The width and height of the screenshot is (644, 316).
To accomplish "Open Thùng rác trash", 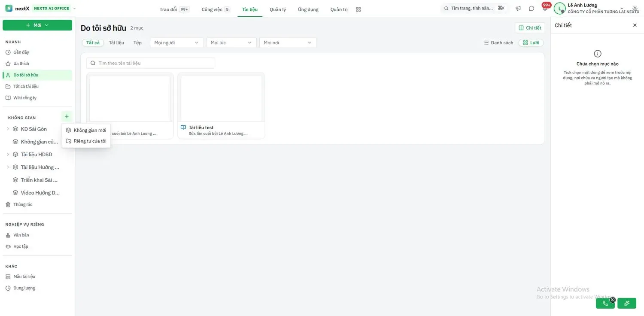I will tap(37, 204).
